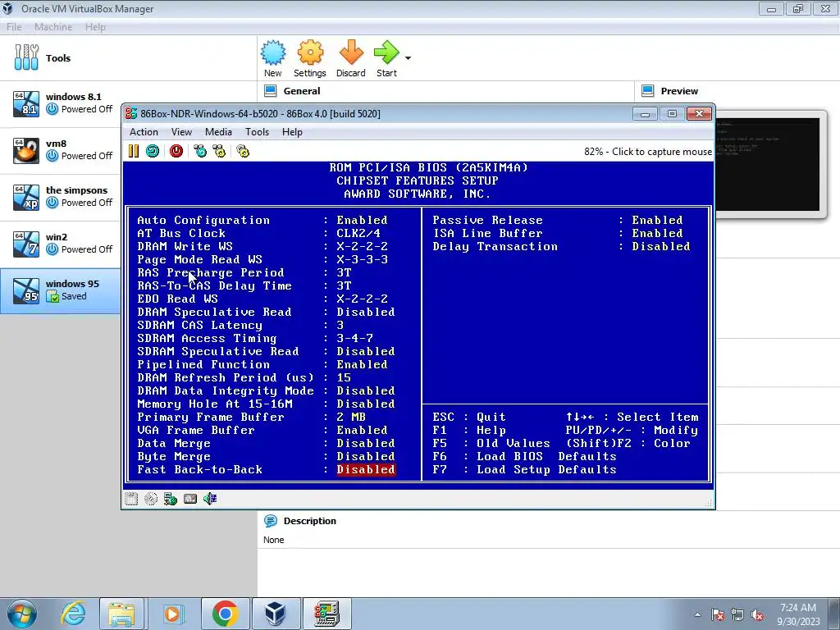Click the DRAM Write WS label
The width and height of the screenshot is (840, 630).
coord(185,246)
